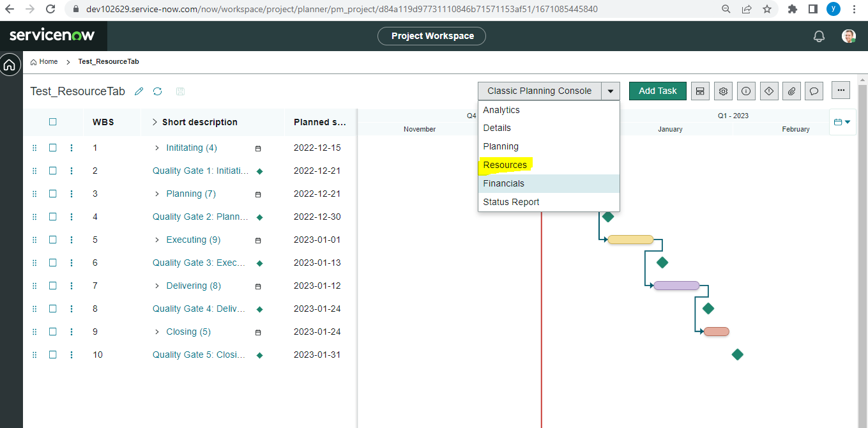Select Resources from the console menu
This screenshot has height=428, width=868.
pyautogui.click(x=504, y=165)
